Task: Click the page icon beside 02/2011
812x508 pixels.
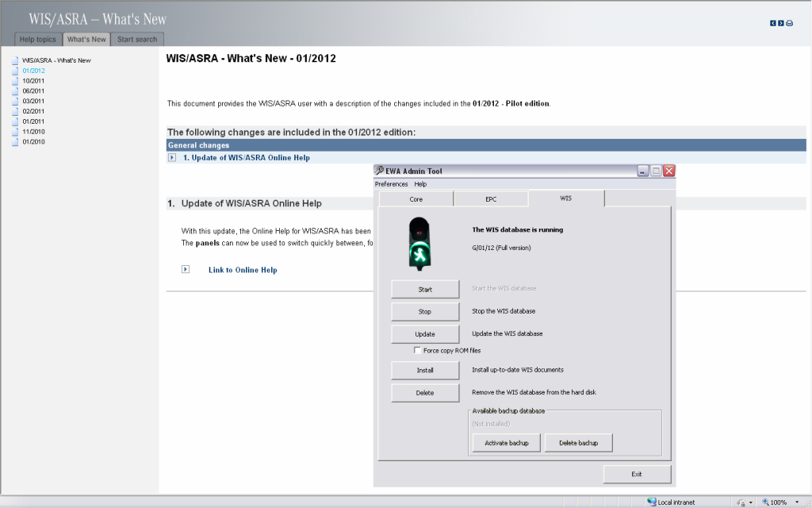Action: tap(15, 111)
